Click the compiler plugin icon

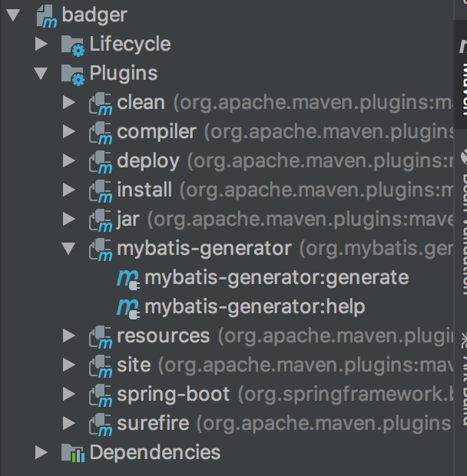coord(100,133)
